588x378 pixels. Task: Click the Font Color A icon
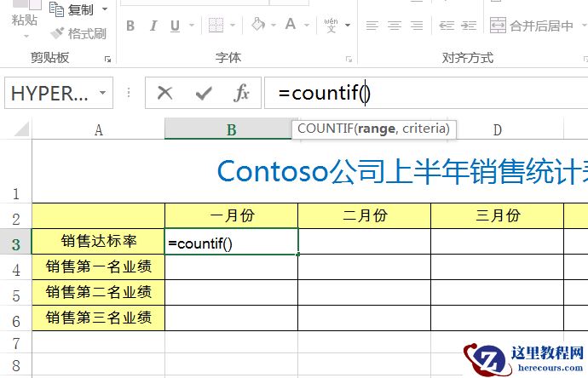291,25
